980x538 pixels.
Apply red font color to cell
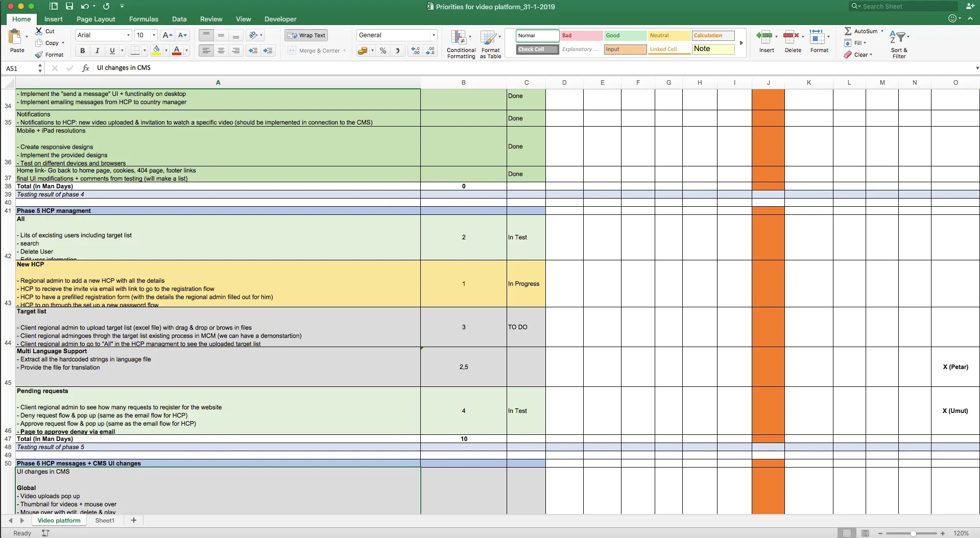pyautogui.click(x=177, y=51)
